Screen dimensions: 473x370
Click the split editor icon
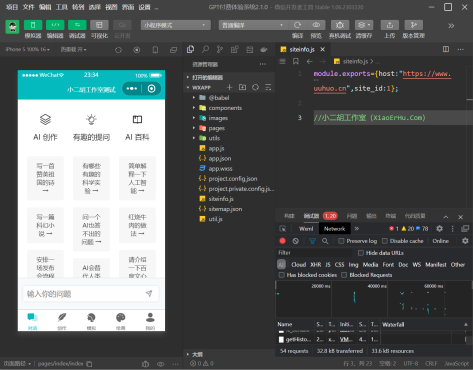click(x=446, y=49)
